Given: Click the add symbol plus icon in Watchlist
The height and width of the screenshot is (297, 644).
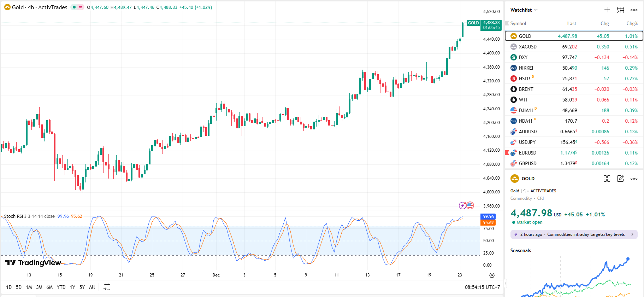Looking at the screenshot, I should (607, 10).
